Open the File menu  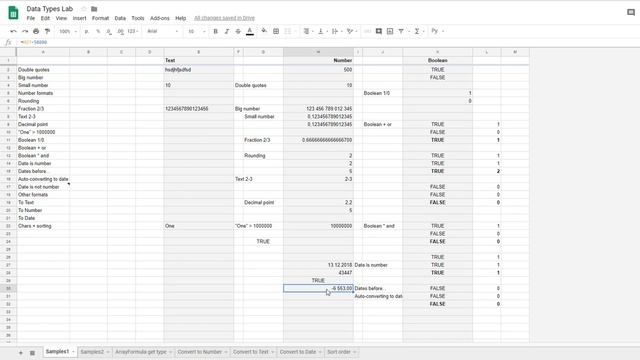[31, 18]
